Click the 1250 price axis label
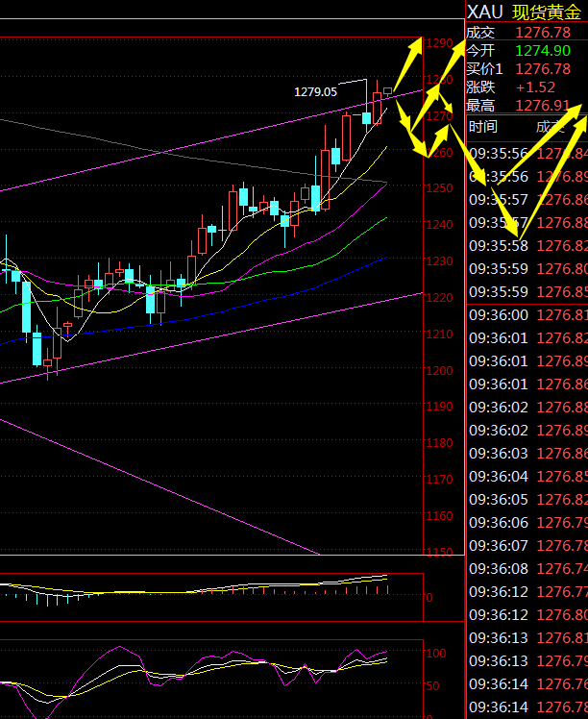This screenshot has width=588, height=719. point(439,188)
